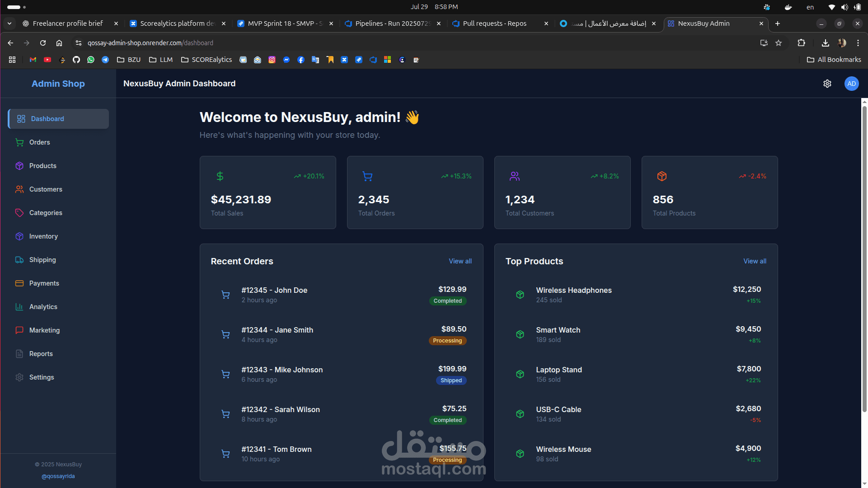Click the cart icon on Total Orders card
Screen dimensions: 868x488
coord(368,176)
